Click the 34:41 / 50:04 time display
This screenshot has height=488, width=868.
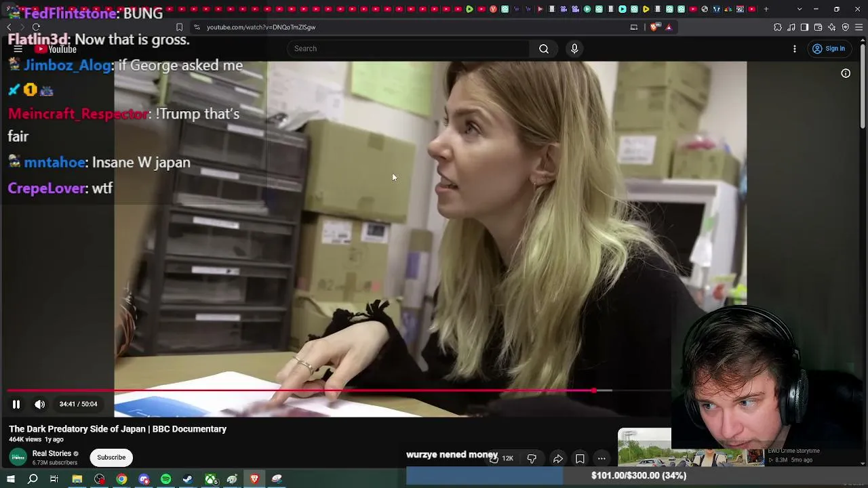click(x=78, y=405)
